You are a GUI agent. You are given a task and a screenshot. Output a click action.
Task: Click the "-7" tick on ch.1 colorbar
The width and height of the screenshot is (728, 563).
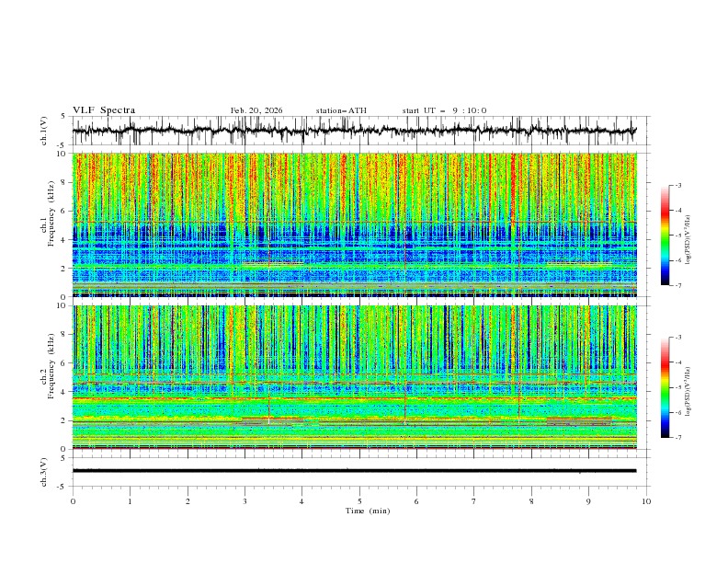click(x=678, y=285)
